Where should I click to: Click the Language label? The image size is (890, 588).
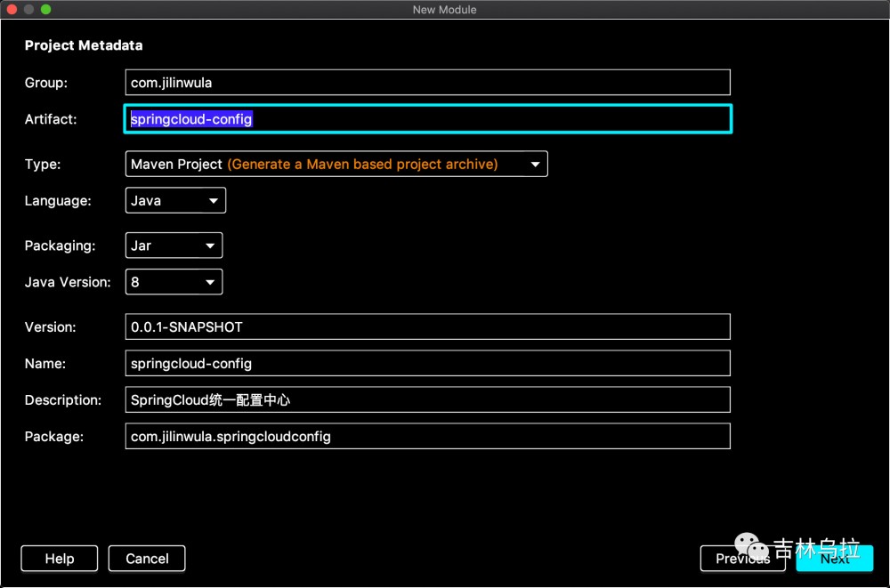pyautogui.click(x=58, y=201)
